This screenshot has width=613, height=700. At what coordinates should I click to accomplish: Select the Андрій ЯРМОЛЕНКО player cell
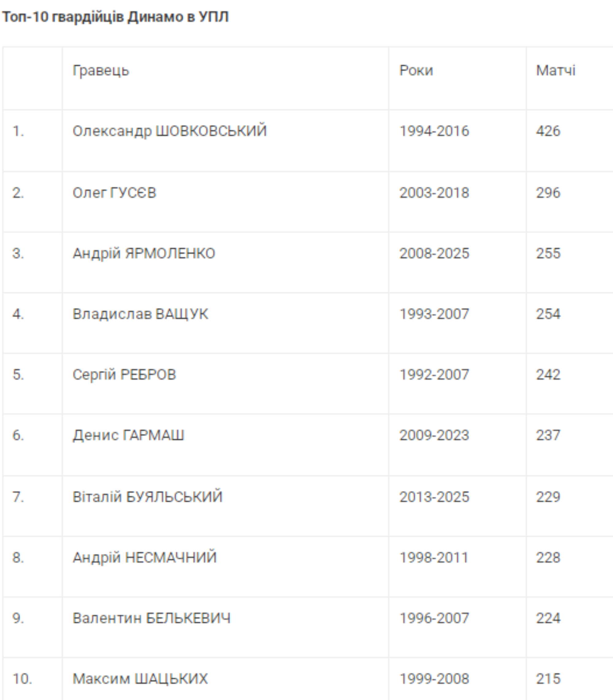tap(144, 253)
